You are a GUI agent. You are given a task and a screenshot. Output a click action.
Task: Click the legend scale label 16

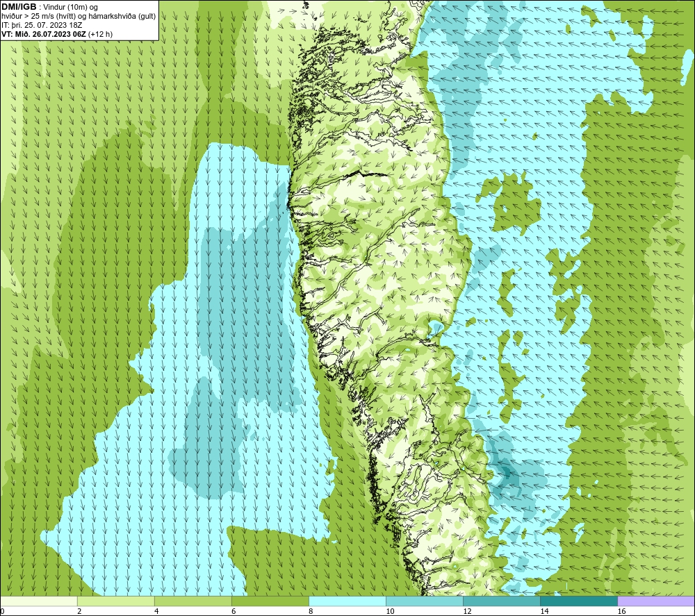[x=621, y=612]
